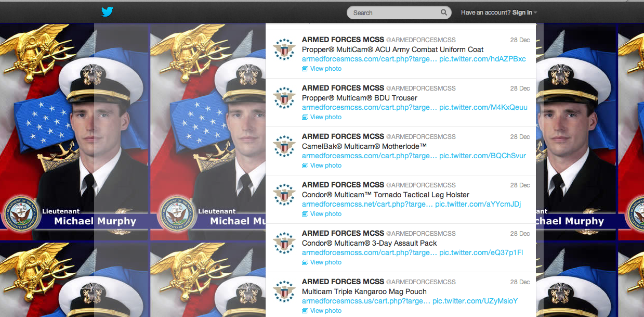Click the search magnifier icon

coord(443,12)
